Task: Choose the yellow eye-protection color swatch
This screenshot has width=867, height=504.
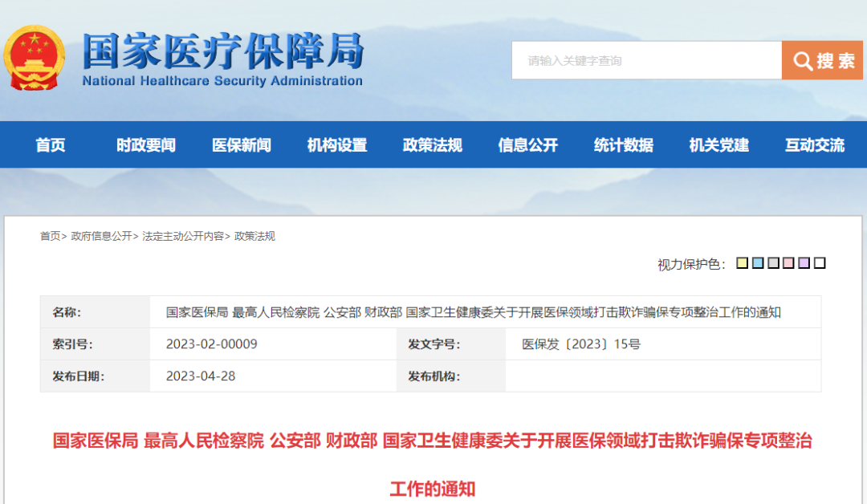Action: pyautogui.click(x=742, y=263)
